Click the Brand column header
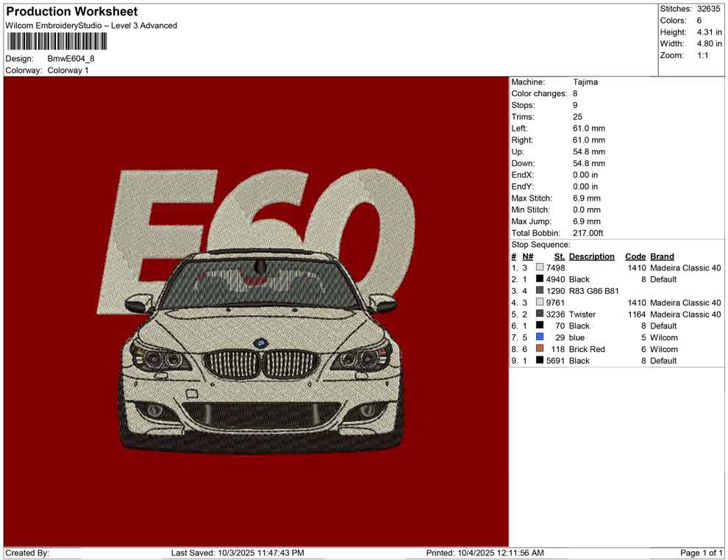 662,256
